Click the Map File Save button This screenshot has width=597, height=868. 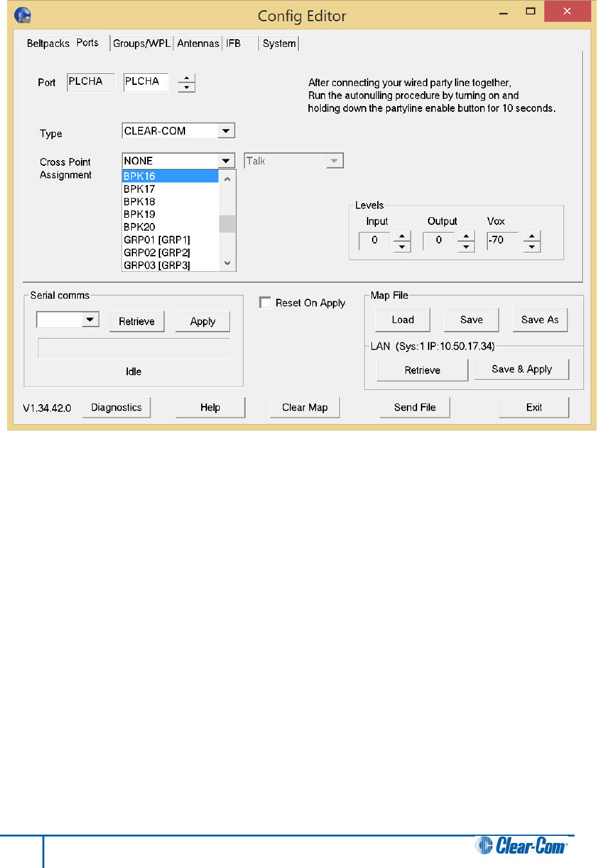pyautogui.click(x=472, y=319)
